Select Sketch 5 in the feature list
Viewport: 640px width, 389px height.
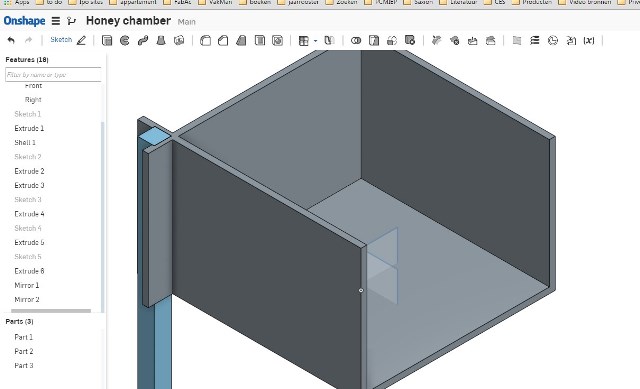pyautogui.click(x=28, y=257)
